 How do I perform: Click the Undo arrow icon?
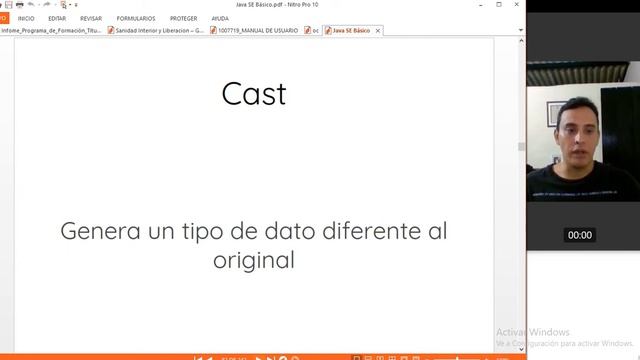[31, 4]
